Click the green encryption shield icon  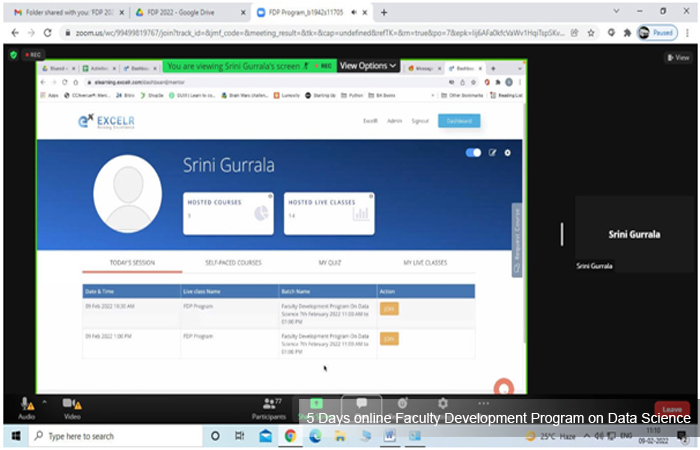[13, 54]
